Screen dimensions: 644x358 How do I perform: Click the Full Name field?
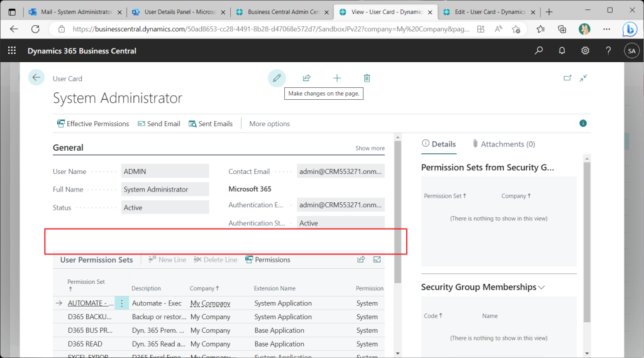[165, 190]
